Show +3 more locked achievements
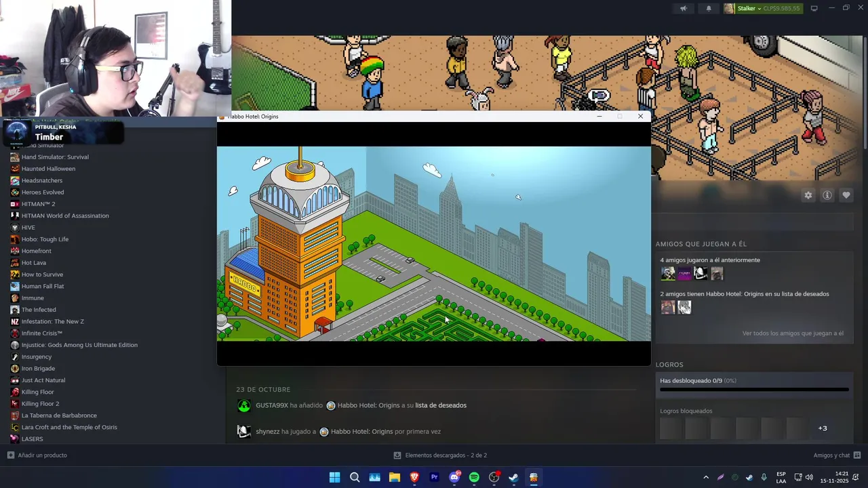868x488 pixels. [823, 428]
